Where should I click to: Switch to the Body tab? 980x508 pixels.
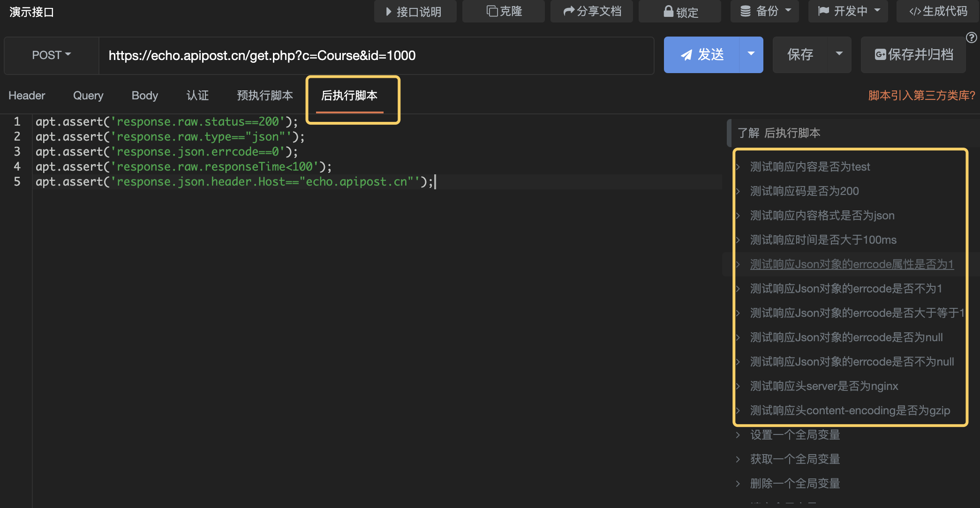145,96
